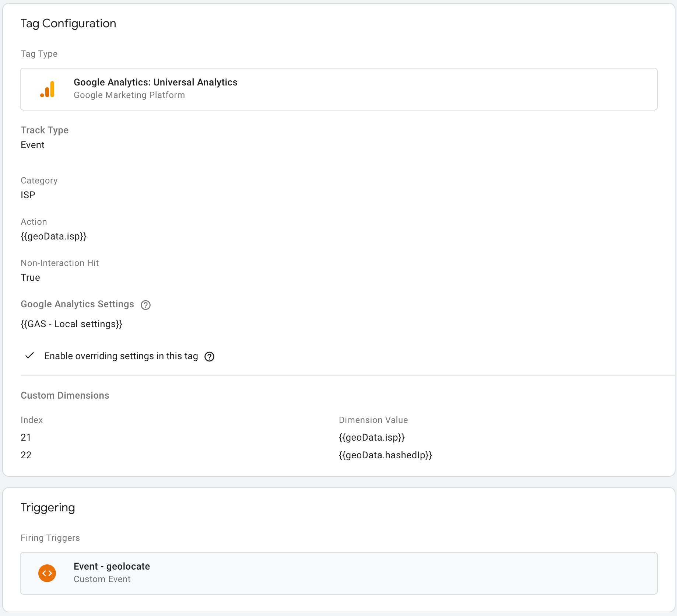Click the Category value ISP

[28, 195]
